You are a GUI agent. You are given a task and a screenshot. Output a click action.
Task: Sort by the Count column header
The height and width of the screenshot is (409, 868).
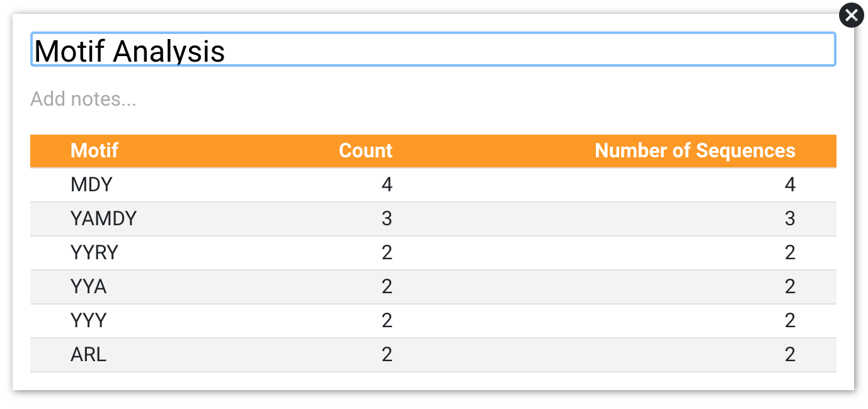365,150
